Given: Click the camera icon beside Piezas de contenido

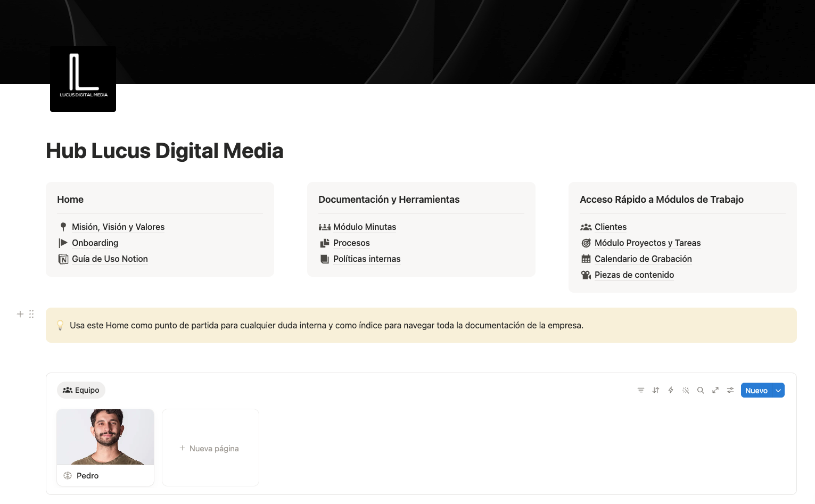Looking at the screenshot, I should 586,275.
